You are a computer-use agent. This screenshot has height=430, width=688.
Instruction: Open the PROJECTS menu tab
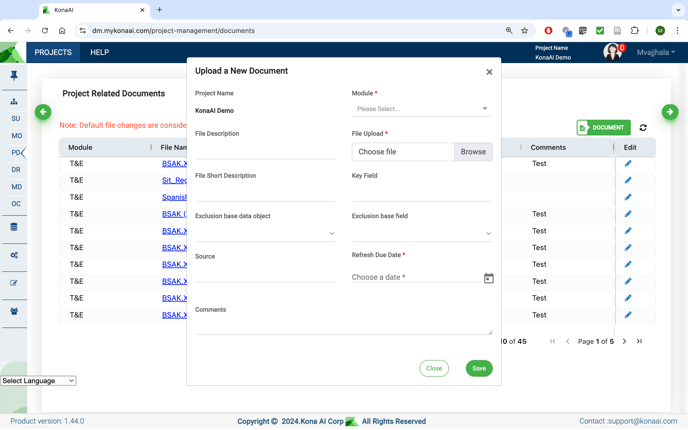coord(53,52)
